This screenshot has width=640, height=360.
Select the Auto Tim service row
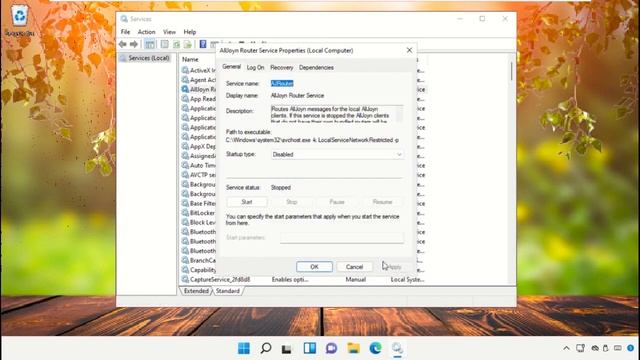coord(199,165)
